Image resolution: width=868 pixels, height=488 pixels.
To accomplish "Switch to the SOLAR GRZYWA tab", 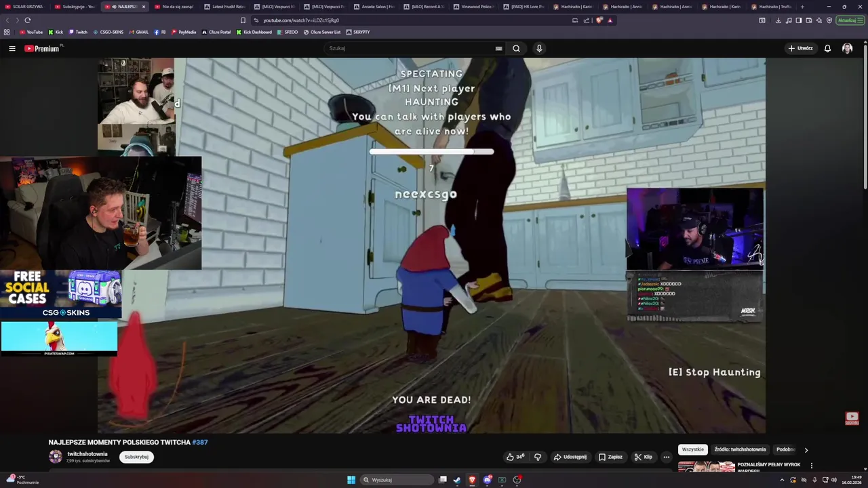I will point(24,7).
